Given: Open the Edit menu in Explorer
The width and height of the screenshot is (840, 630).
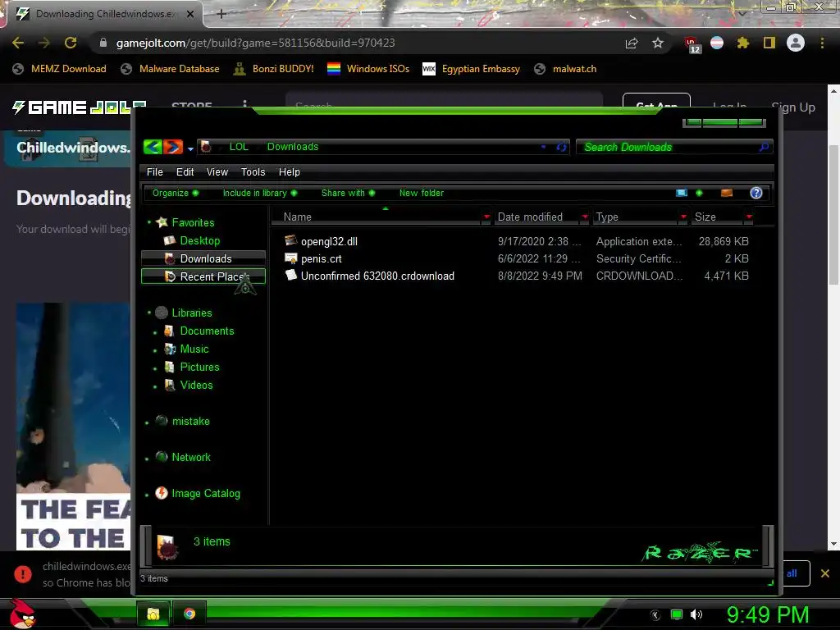Looking at the screenshot, I should (x=185, y=172).
